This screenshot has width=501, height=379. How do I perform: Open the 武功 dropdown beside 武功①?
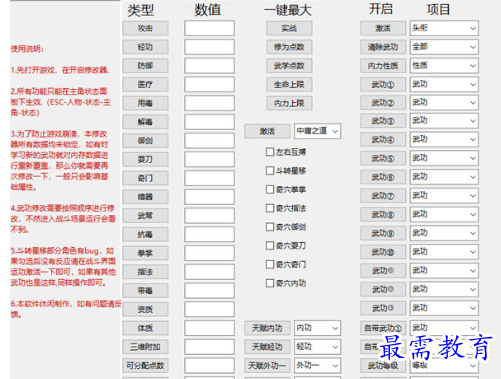coord(444,84)
